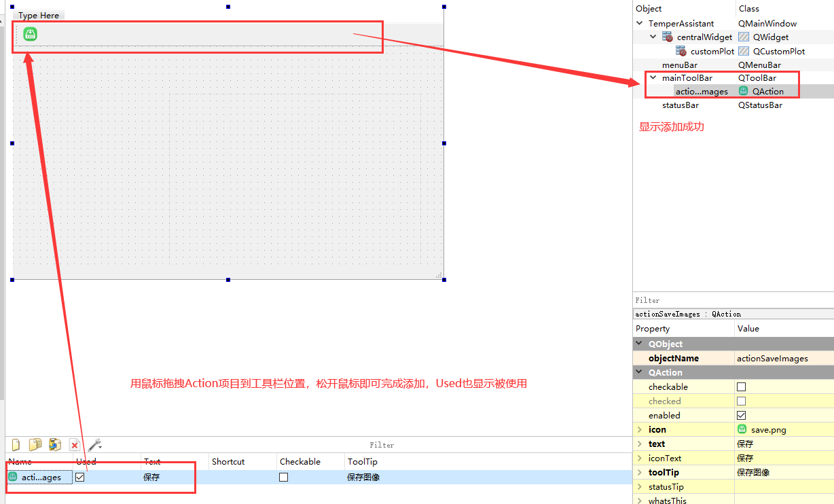Image resolution: width=834 pixels, height=504 pixels.
Task: Click the Action Editor Filter field
Action: pos(382,444)
